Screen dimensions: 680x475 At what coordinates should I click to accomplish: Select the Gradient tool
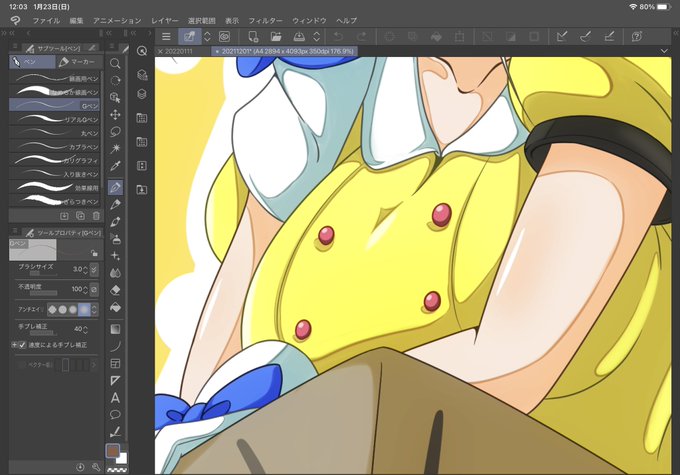click(115, 329)
